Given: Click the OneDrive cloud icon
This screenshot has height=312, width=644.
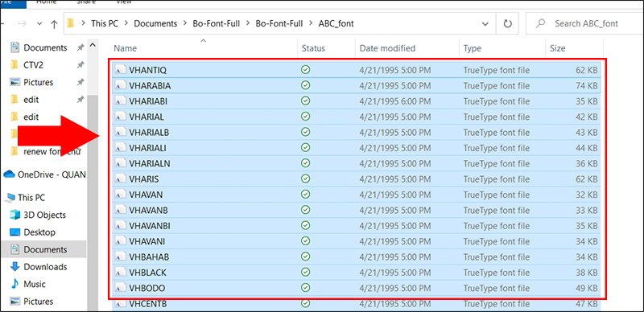Looking at the screenshot, I should click(x=9, y=174).
